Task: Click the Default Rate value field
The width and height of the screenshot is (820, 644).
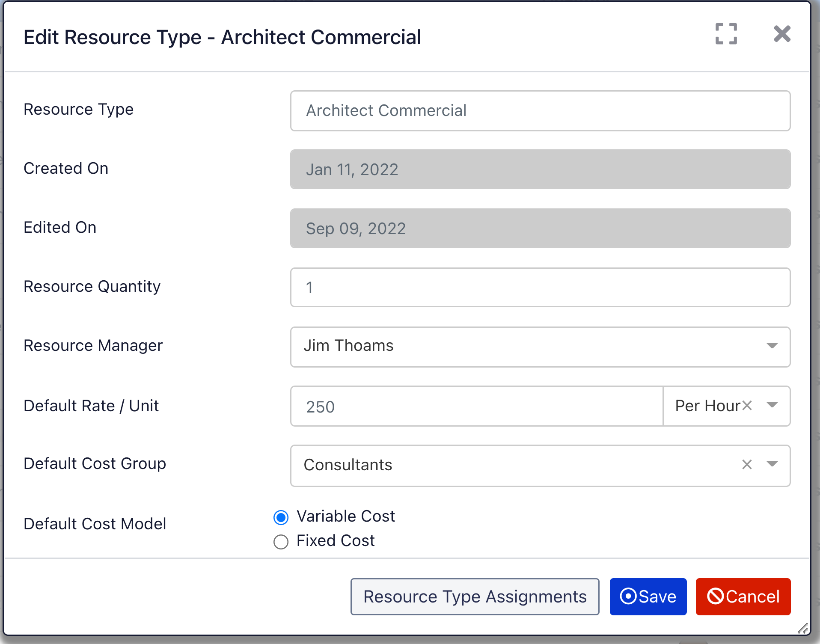Action: coord(476,406)
